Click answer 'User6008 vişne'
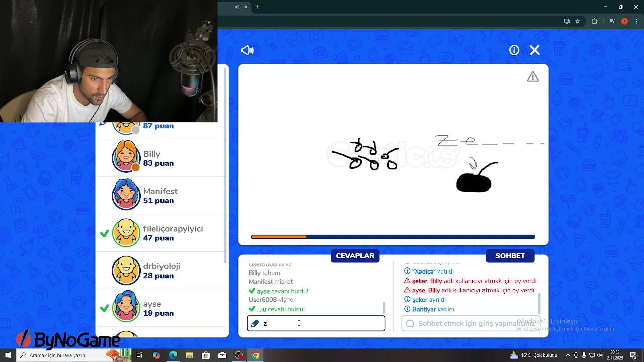Viewport: 644px width, 362px height. coord(271,300)
